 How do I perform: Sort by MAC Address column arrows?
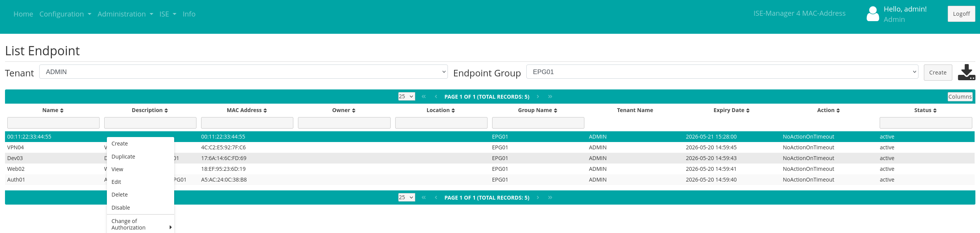(x=265, y=111)
